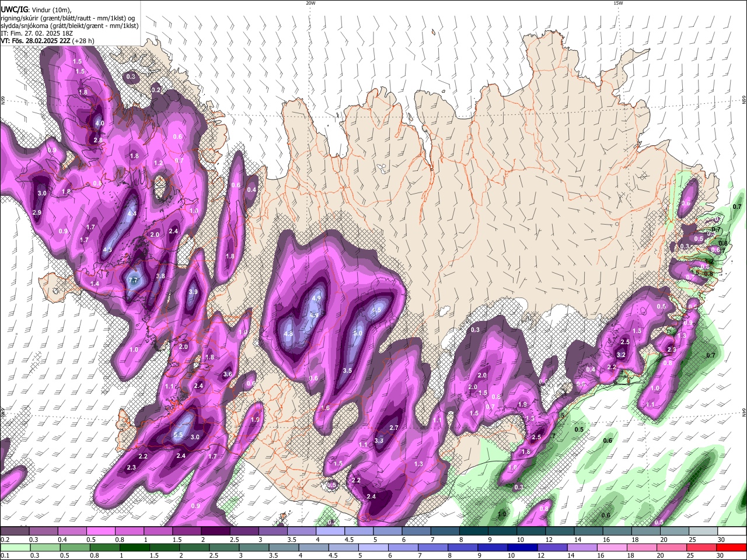Click the '10' label in the top legend row
This screenshot has height=560, width=747.
[x=520, y=540]
